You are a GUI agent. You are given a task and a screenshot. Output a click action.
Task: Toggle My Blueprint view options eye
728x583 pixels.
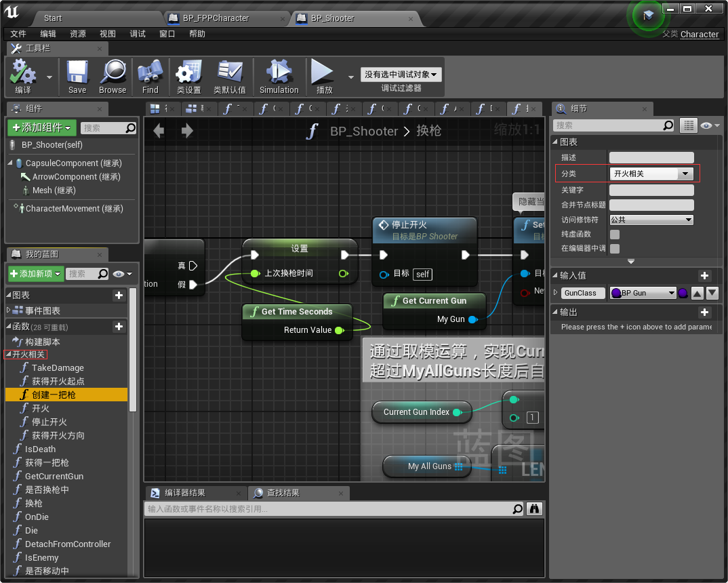click(x=123, y=274)
